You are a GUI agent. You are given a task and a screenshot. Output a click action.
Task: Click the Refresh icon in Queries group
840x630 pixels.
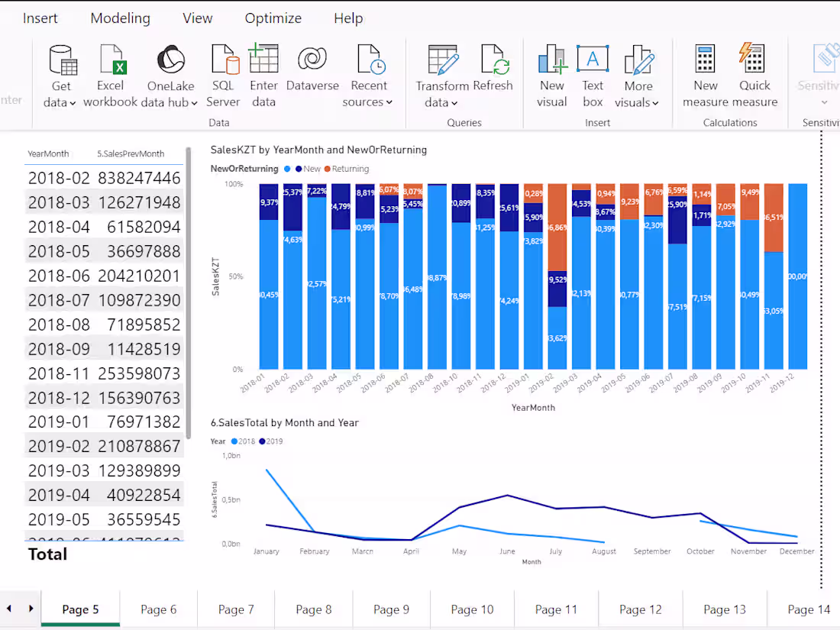point(493,61)
